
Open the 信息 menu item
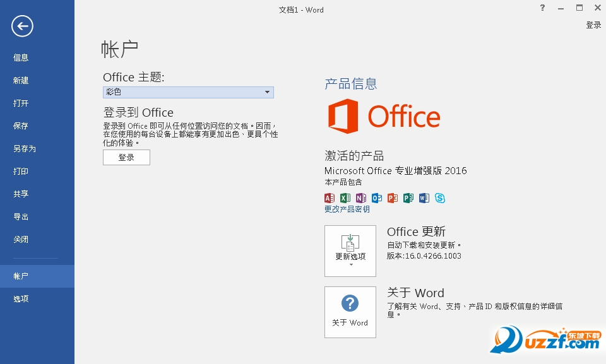[21, 57]
